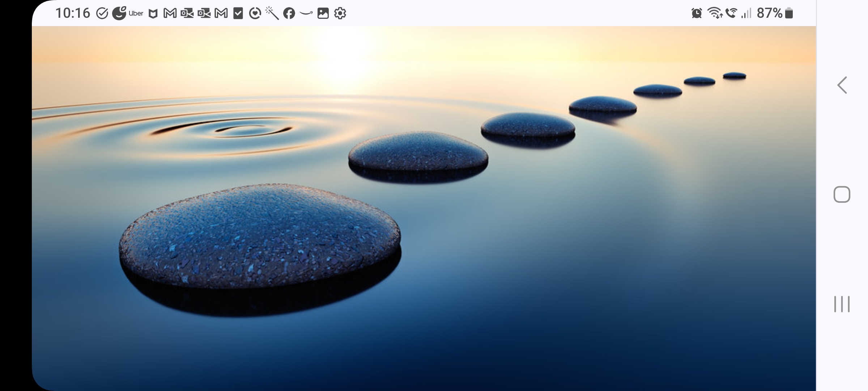The image size is (868, 391).
Task: Tap the picture/gallery notification icon
Action: point(323,13)
